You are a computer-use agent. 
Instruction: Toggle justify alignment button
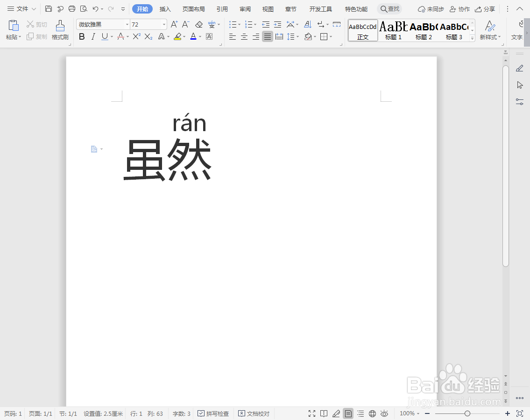[x=268, y=37]
